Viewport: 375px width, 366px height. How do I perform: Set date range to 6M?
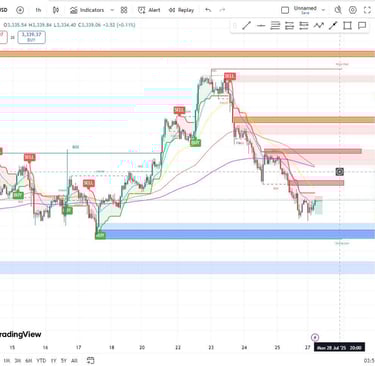click(x=29, y=361)
